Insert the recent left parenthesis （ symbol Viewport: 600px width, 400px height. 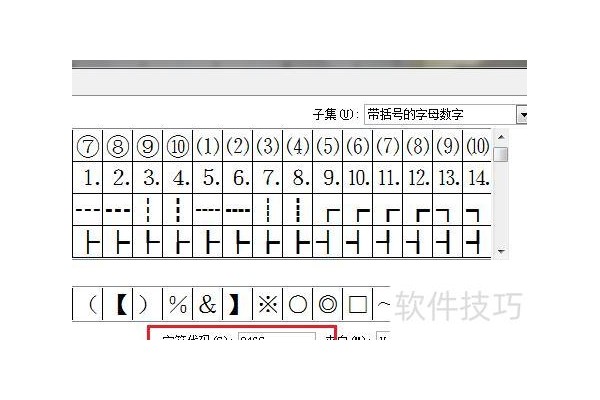pyautogui.click(x=88, y=304)
